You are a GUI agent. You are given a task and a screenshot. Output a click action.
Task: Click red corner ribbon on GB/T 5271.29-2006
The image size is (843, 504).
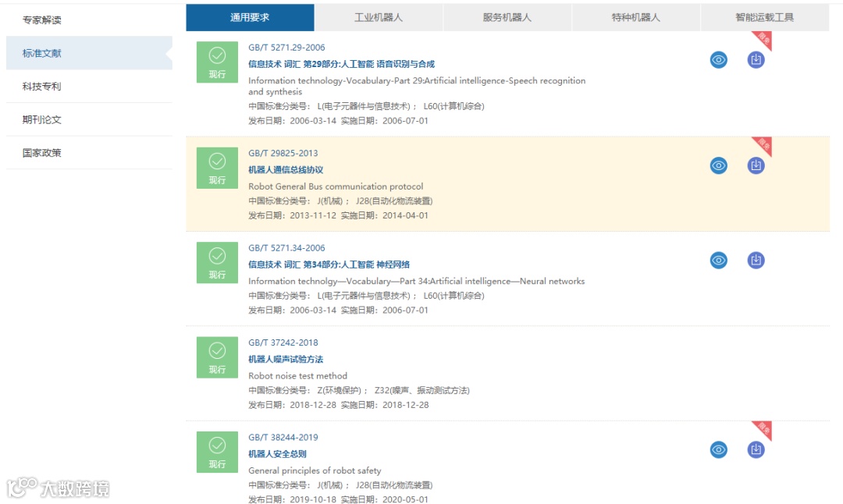pos(764,39)
